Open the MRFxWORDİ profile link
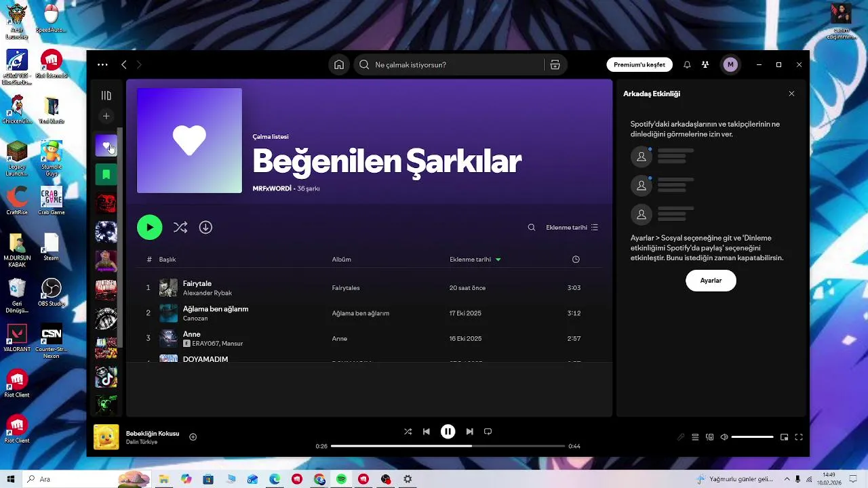 [x=272, y=188]
